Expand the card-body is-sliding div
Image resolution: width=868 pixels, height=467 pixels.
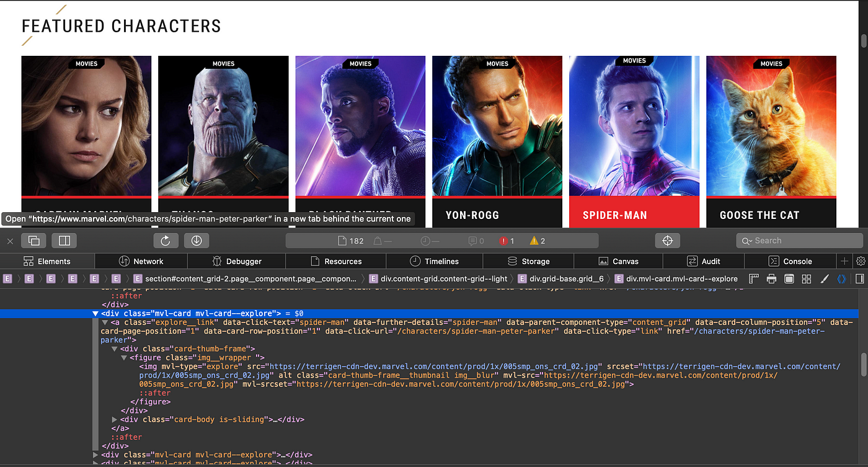[115, 420]
